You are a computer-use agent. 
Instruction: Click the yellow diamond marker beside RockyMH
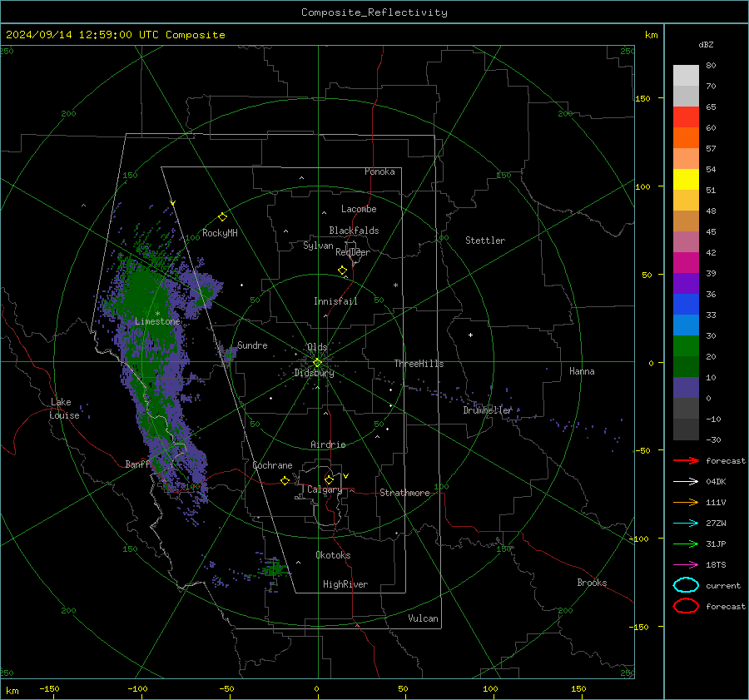coord(222,217)
